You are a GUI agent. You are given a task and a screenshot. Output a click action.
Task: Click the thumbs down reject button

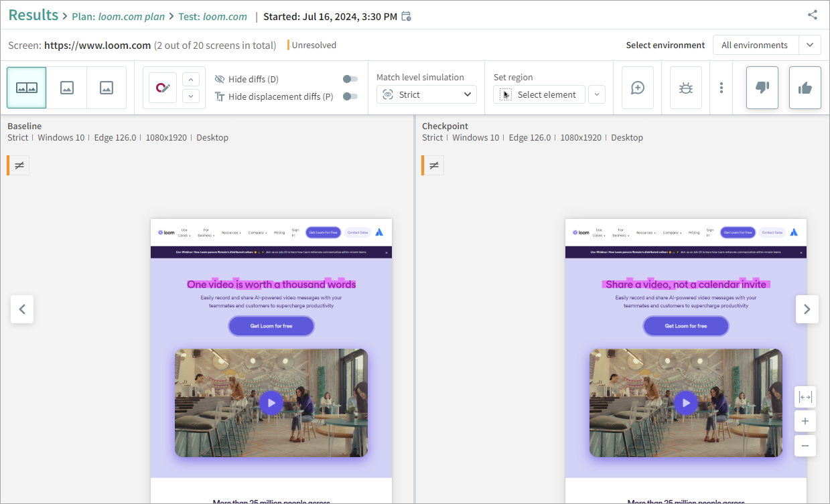coord(762,88)
